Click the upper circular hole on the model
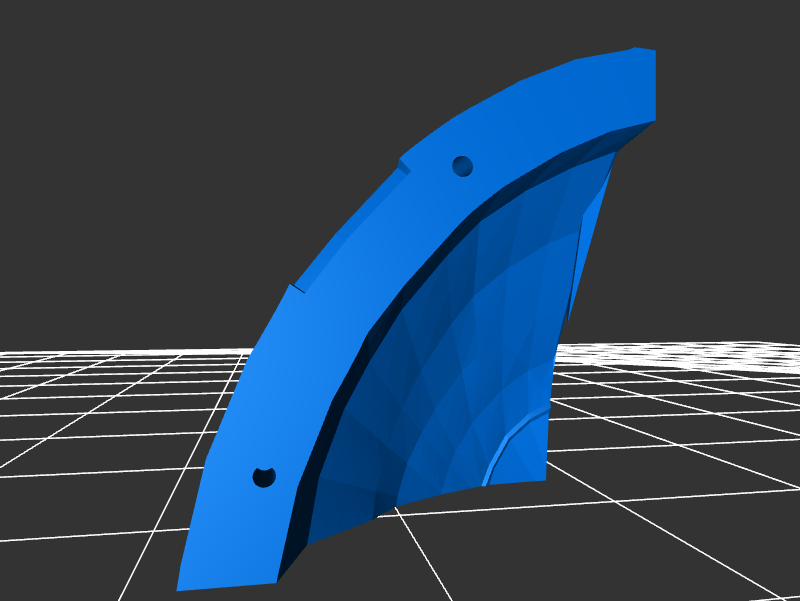 [462, 165]
